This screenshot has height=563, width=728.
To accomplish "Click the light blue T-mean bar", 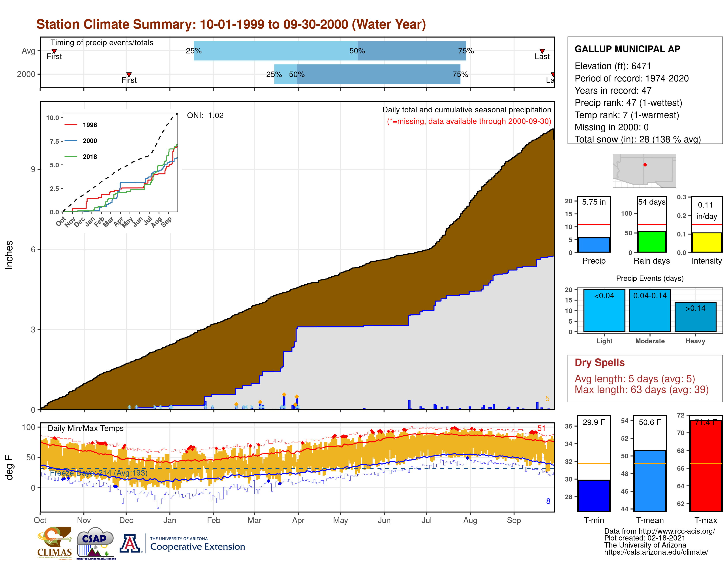I will point(650,481).
